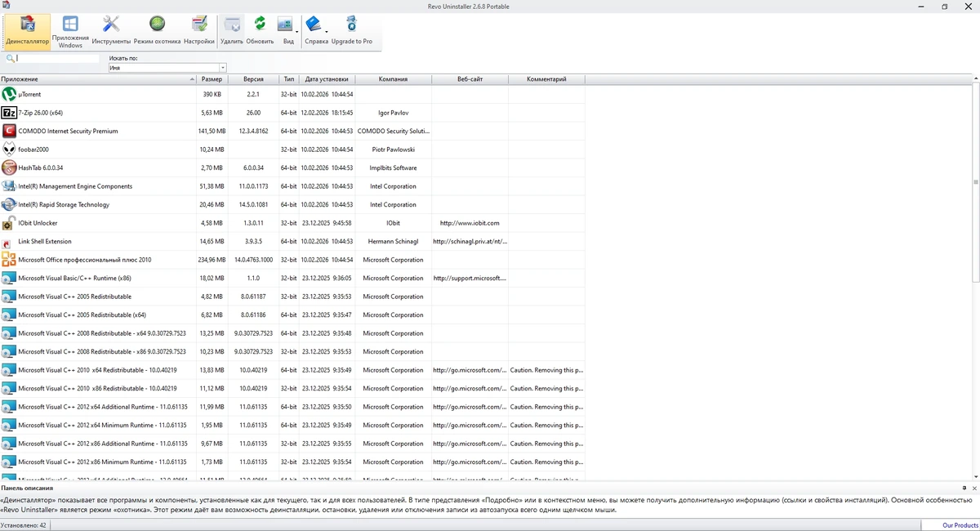Click company cell Hermann Schinagl
This screenshot has width=980, height=531.
click(394, 241)
